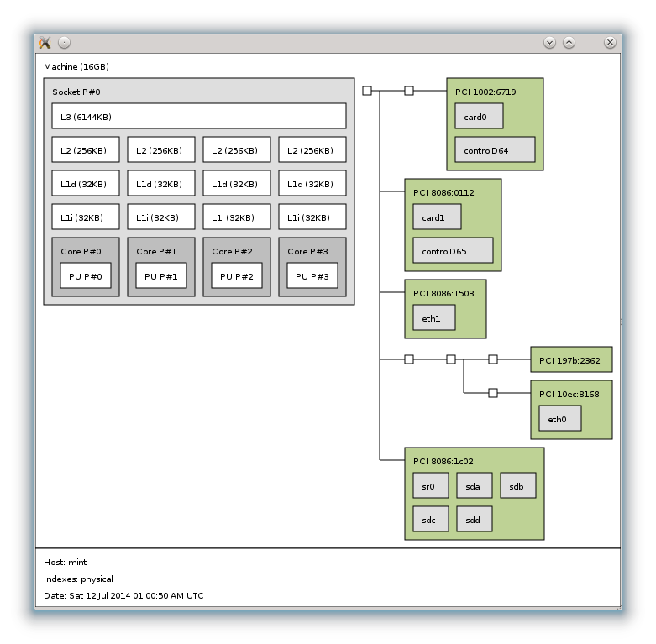Select the sr0 block device
The image size is (656, 644).
tap(431, 485)
